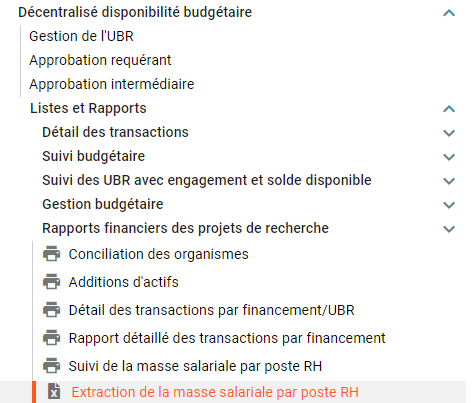Click printer icon next to Additions d'actifs
Screen dimensions: 475x403
(x=51, y=282)
